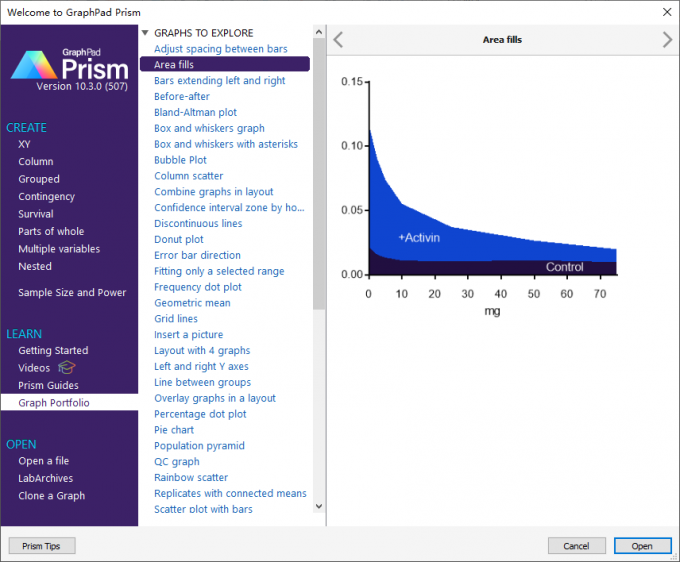Select Box and whiskers with asterisks
Viewport: 680px width, 562px height.
226,144
